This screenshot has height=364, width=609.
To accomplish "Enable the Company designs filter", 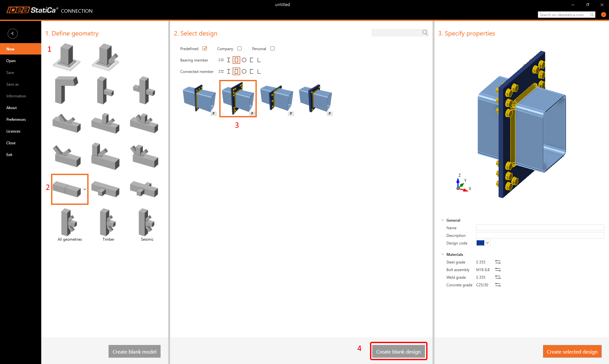I will (239, 48).
